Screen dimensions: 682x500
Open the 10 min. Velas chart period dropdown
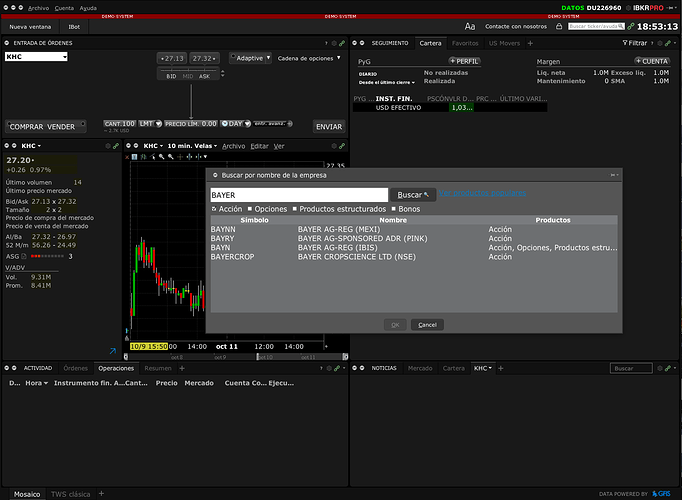192,146
